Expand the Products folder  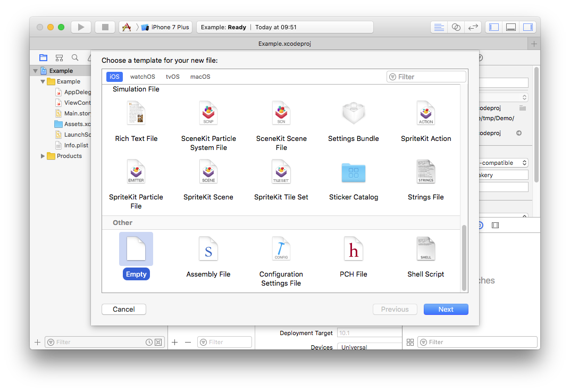43,156
